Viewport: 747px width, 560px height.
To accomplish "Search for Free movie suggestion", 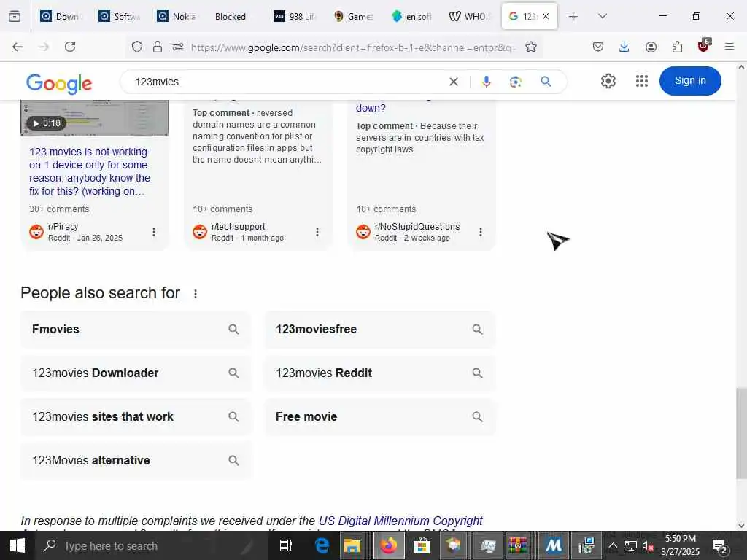I will click(x=379, y=416).
